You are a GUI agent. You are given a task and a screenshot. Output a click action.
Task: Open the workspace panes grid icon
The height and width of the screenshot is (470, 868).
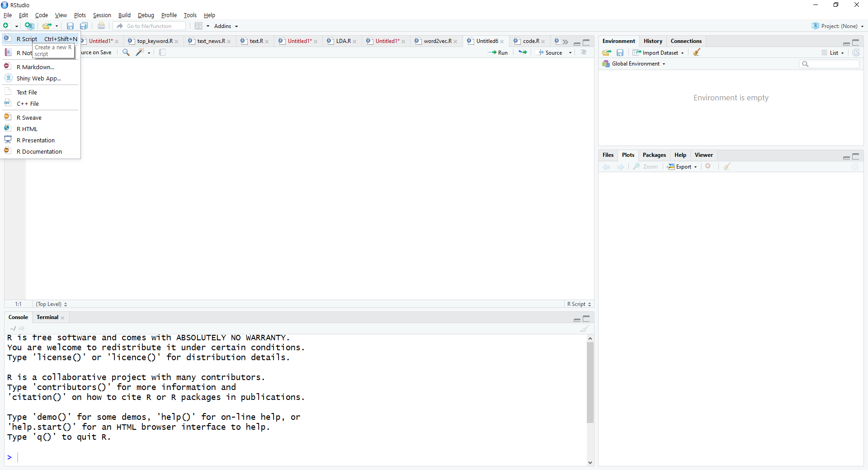coord(199,26)
